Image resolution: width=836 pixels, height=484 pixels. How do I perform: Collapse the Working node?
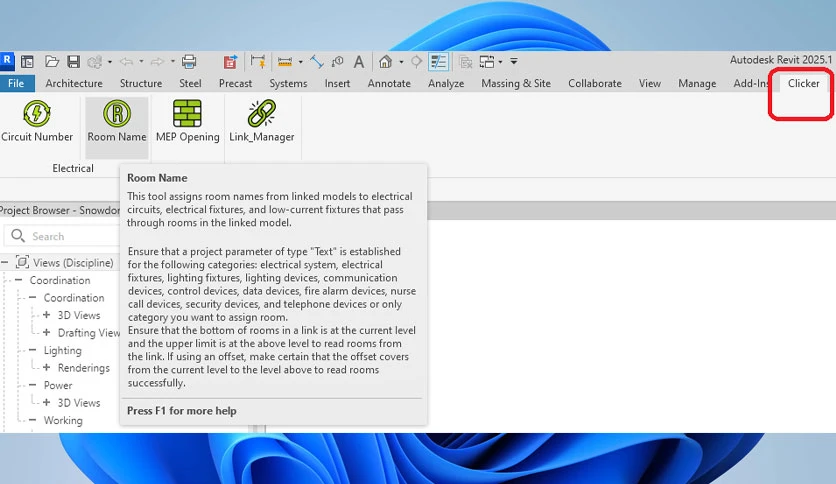(33, 420)
